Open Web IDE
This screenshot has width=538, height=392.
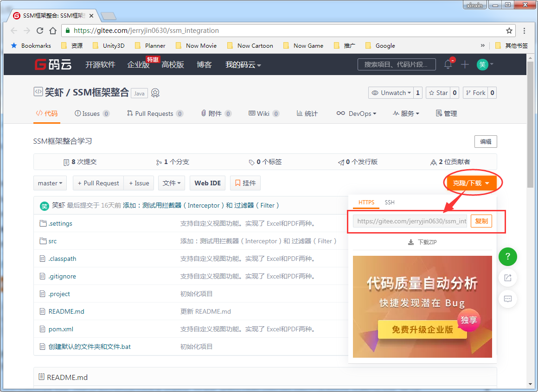(x=208, y=183)
